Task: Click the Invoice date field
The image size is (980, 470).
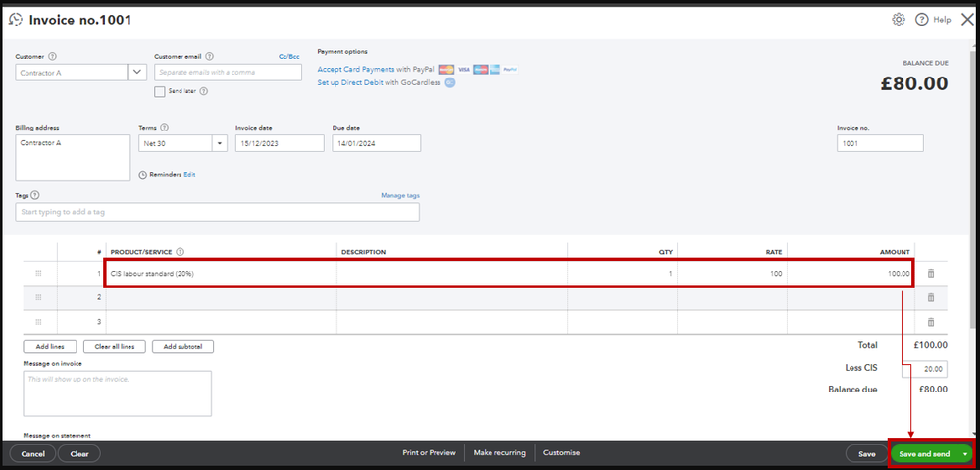Action: pyautogui.click(x=280, y=143)
